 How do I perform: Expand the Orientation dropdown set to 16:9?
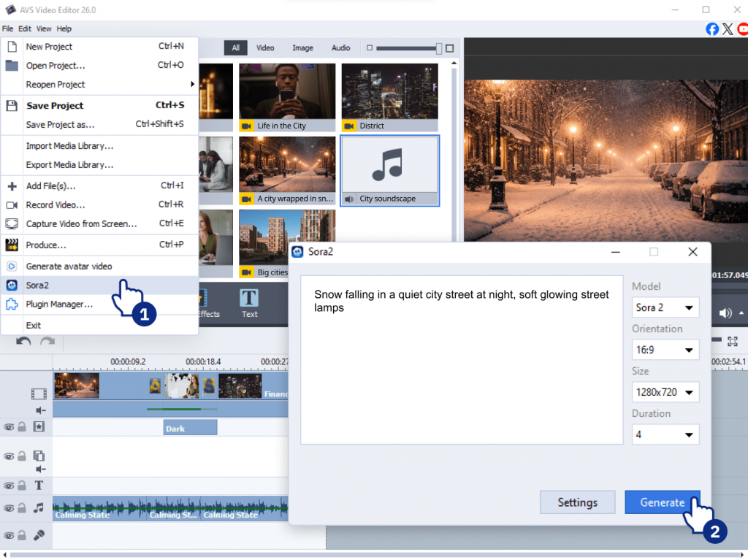coord(665,350)
